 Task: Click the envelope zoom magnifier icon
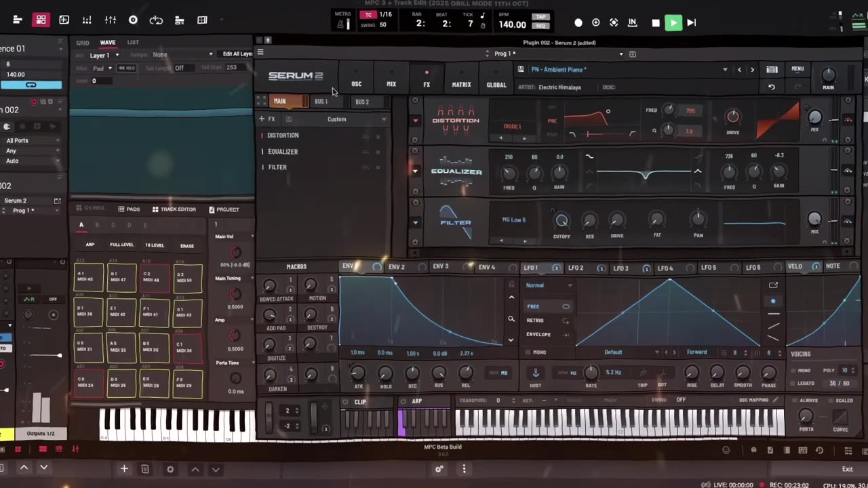click(511, 319)
